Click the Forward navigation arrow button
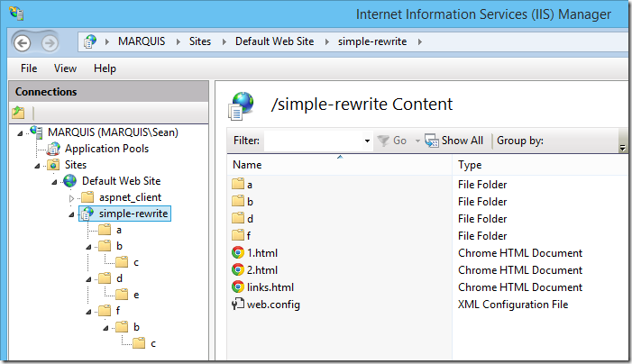The width and height of the screenshot is (632, 364). click(x=50, y=42)
